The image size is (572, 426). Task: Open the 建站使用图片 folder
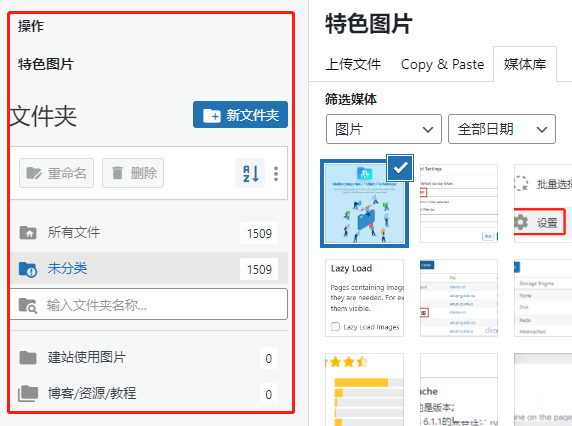[149, 357]
